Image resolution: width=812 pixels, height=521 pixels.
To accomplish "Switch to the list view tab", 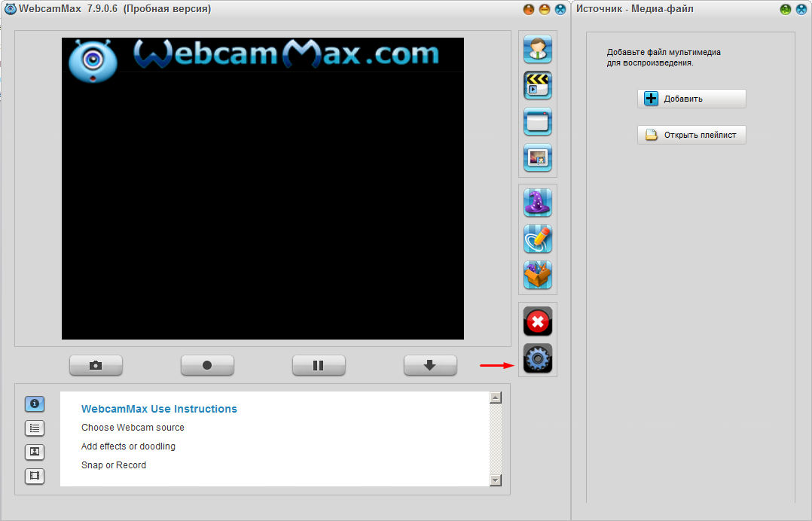I will pyautogui.click(x=35, y=428).
